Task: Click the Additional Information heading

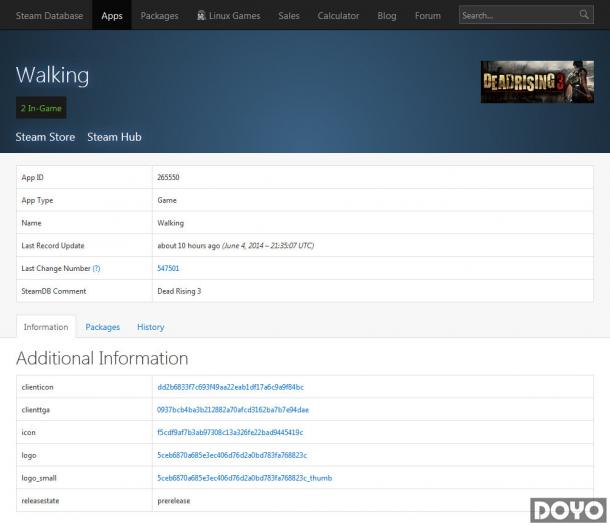Action: [x=102, y=358]
